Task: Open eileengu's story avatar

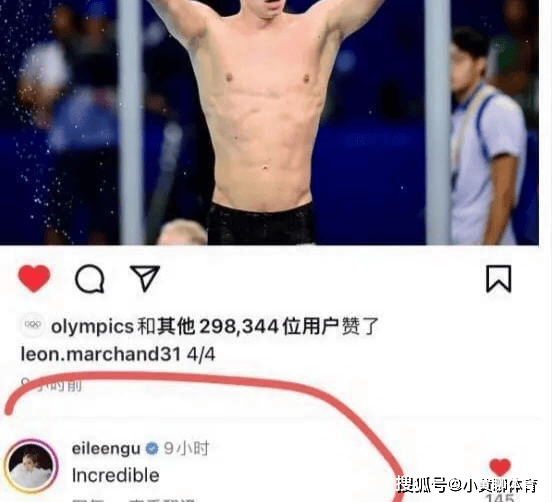Action: click(31, 466)
